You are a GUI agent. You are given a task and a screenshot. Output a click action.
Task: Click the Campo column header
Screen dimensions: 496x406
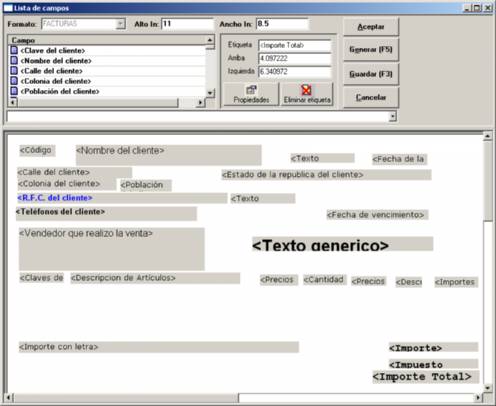click(x=107, y=40)
